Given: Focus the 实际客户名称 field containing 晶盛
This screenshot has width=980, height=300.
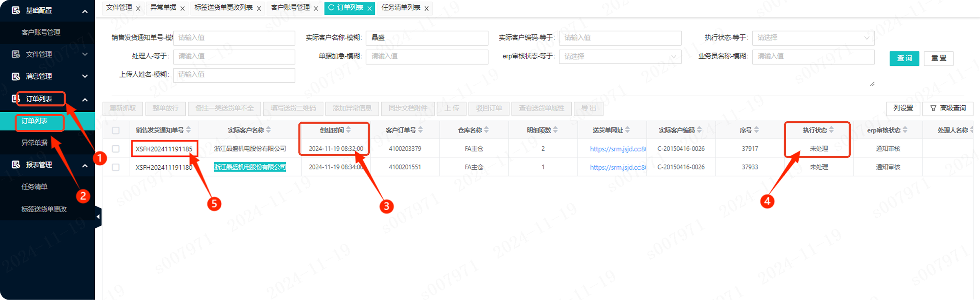Looking at the screenshot, I should (x=427, y=38).
